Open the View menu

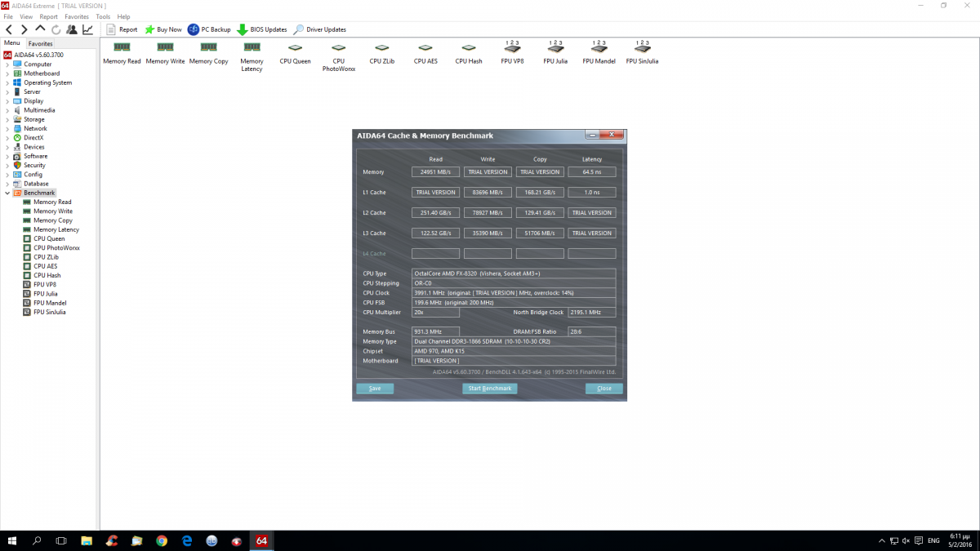point(26,16)
